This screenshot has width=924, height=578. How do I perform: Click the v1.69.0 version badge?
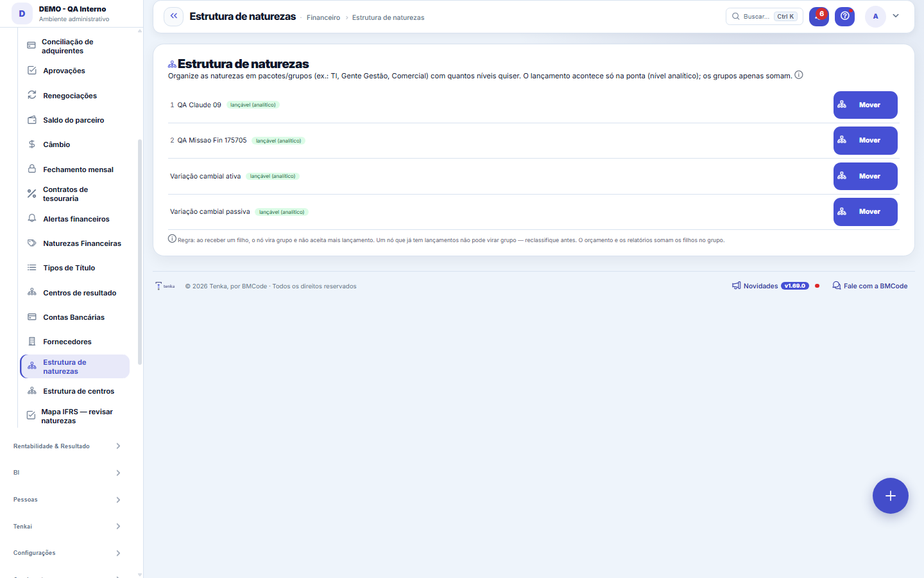(x=795, y=286)
